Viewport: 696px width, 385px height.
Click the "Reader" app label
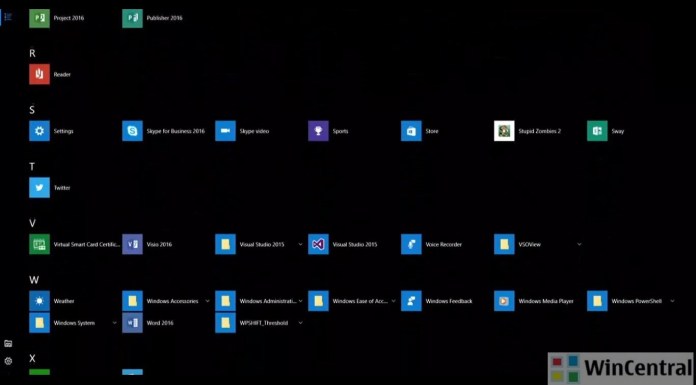click(x=62, y=75)
